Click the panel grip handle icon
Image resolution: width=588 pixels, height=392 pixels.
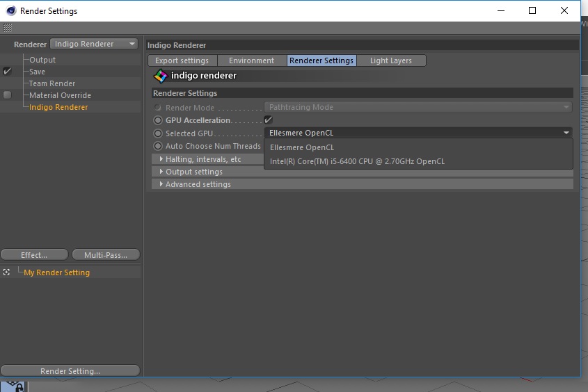coord(8,28)
